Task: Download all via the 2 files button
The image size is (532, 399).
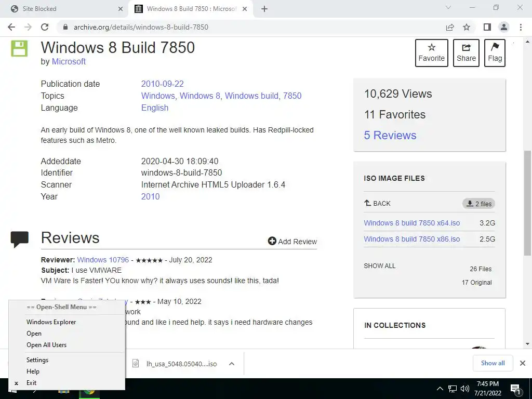Action: (478, 204)
